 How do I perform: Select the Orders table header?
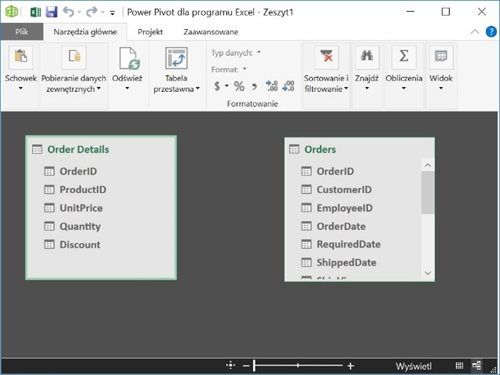tap(320, 149)
